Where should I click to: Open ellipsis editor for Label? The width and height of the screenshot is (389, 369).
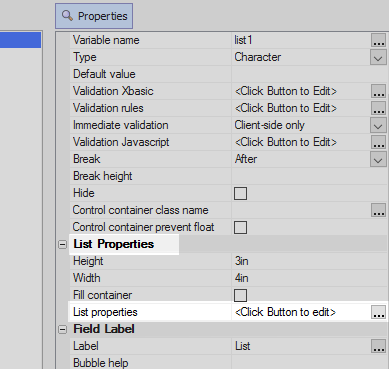click(378, 346)
